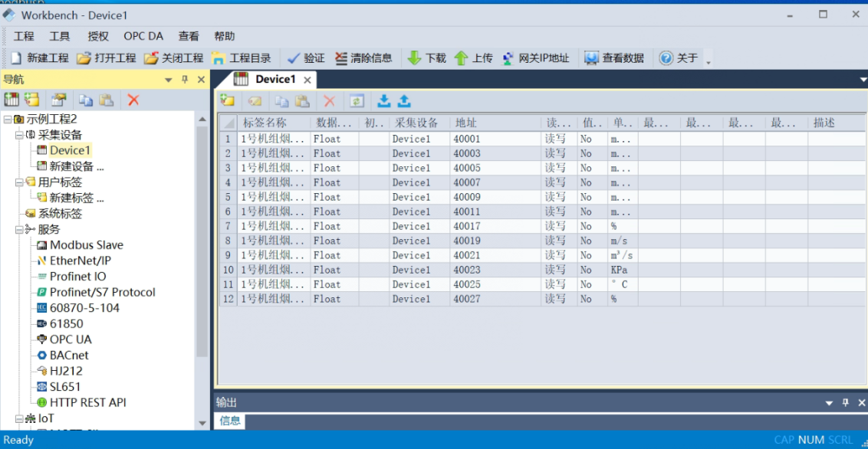Toggle auto-hide pin on 输出 panel
This screenshot has width=868, height=449.
point(845,402)
